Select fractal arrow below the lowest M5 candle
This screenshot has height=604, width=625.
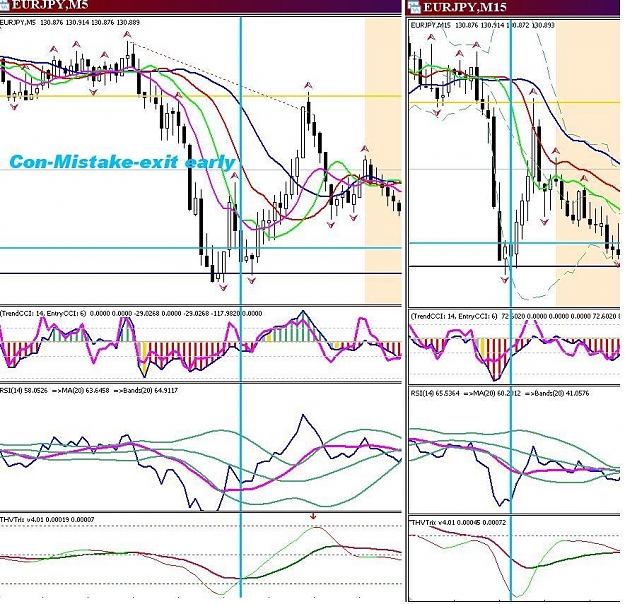[223, 287]
